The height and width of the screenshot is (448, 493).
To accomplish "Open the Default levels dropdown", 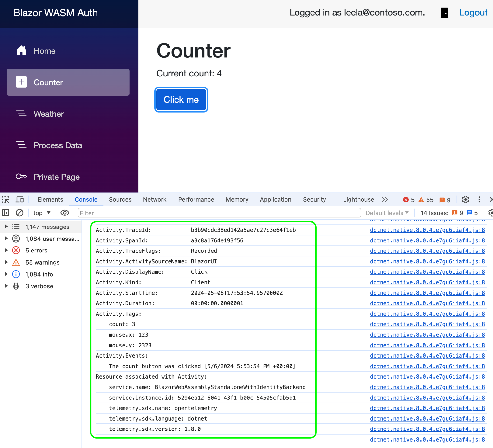I will (x=387, y=213).
